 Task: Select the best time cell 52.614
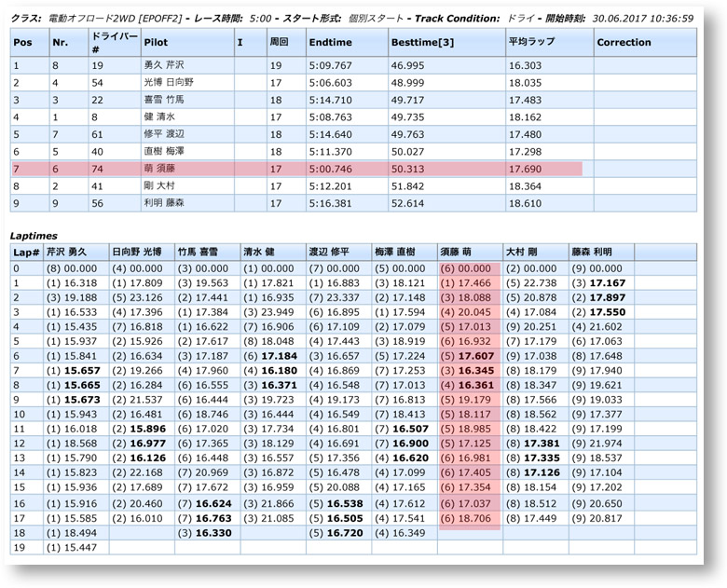click(408, 203)
